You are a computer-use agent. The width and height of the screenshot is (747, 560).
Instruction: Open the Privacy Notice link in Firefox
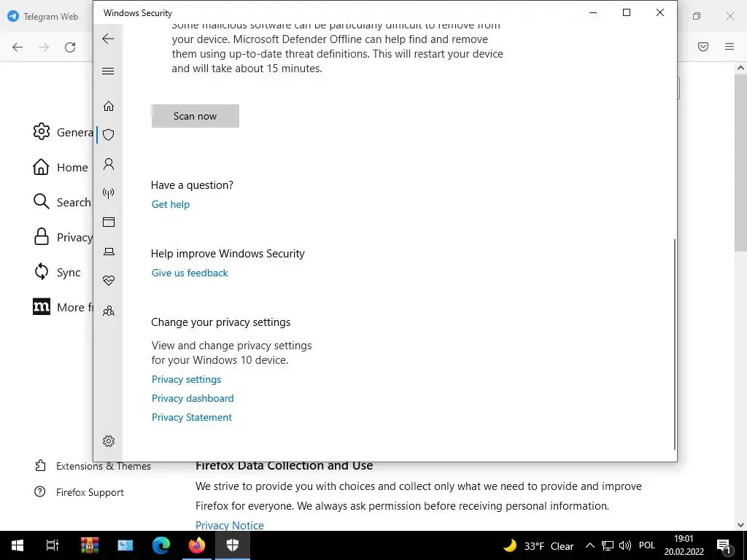(x=230, y=525)
